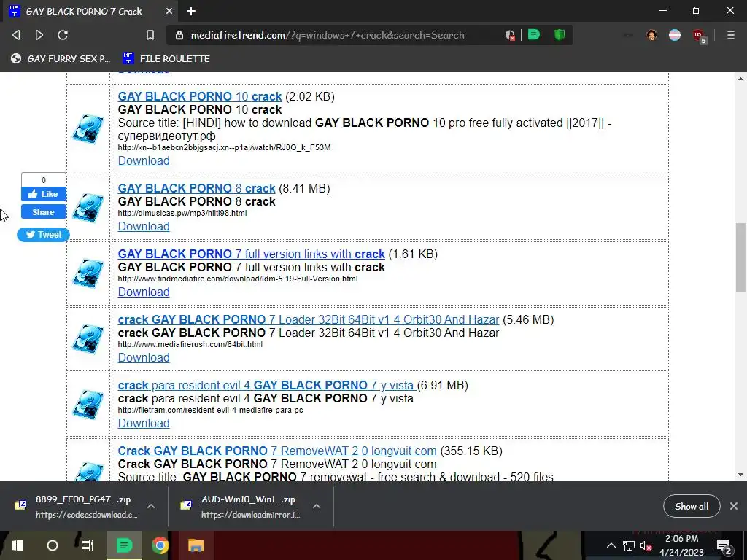This screenshot has height=560, width=747.
Task: Open the '10 crack' (2.02 KB) result title
Action: coord(200,96)
